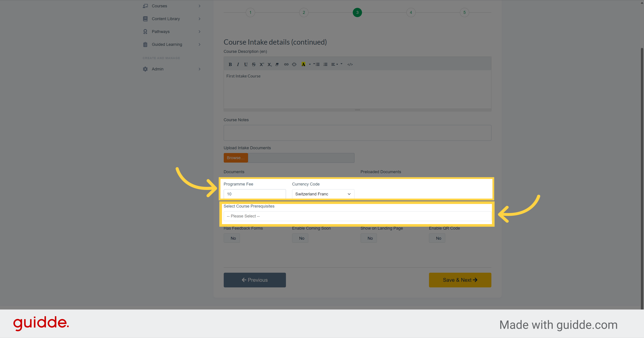
Task: Click the Unordered list icon
Action: (x=317, y=64)
